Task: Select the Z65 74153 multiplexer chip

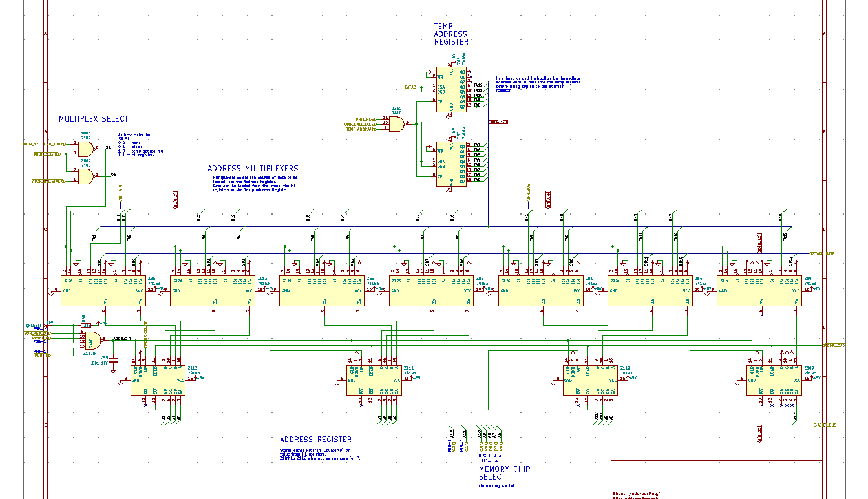Action: pos(322,291)
